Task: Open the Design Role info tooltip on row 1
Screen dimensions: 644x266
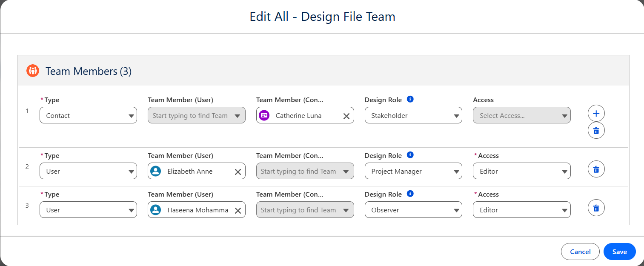Action: (409, 99)
